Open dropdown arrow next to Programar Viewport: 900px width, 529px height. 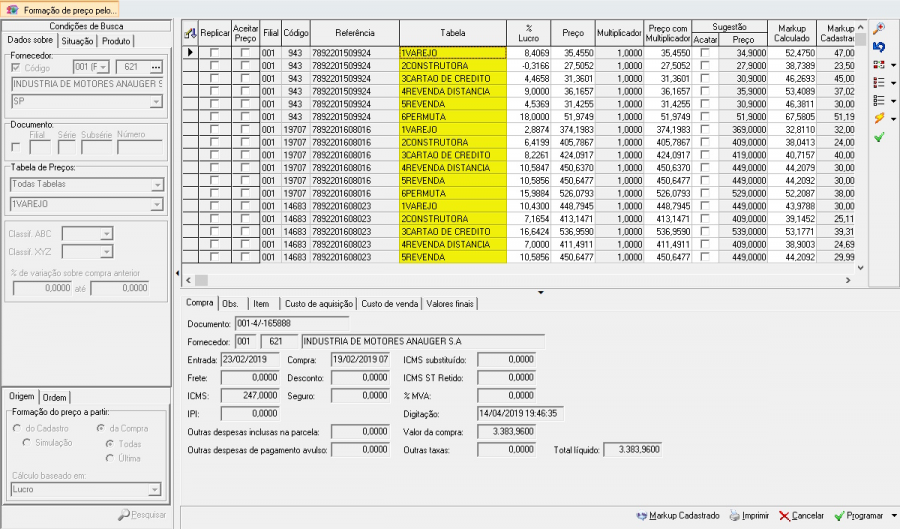[893, 516]
